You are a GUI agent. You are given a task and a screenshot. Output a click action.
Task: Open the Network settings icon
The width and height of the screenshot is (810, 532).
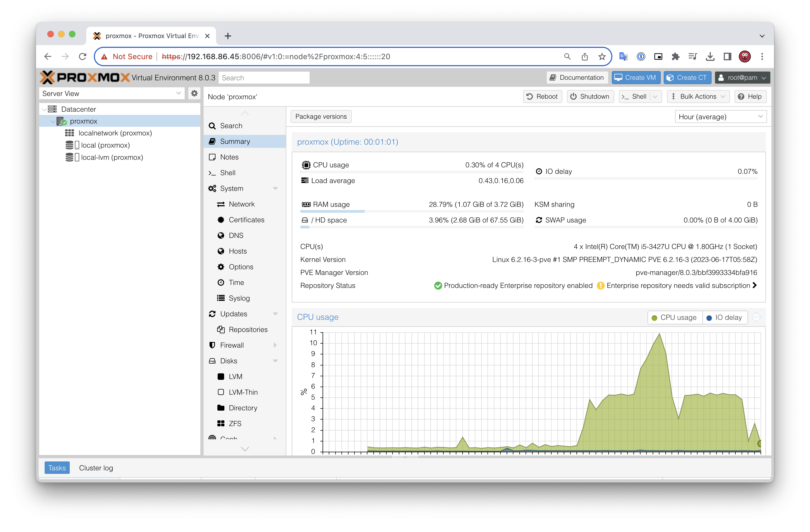[221, 204]
